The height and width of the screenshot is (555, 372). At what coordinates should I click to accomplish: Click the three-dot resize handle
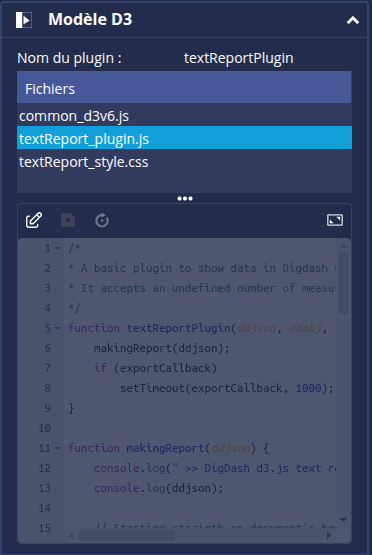(185, 199)
